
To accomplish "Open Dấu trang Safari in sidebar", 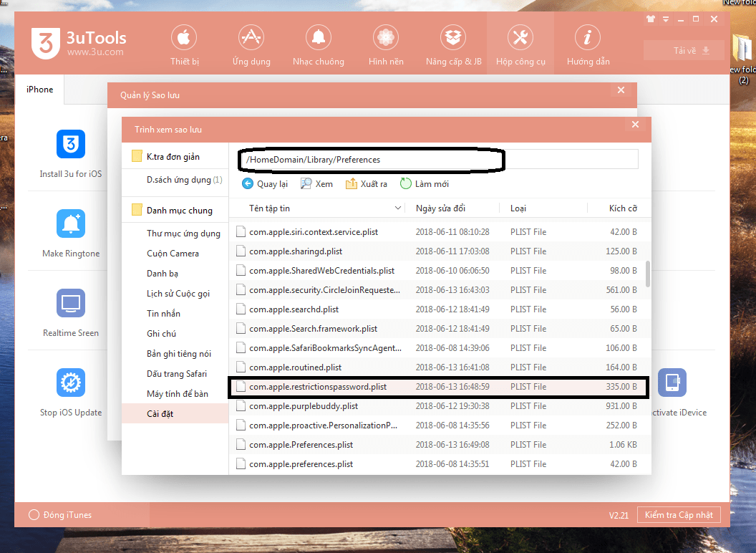I will click(176, 374).
